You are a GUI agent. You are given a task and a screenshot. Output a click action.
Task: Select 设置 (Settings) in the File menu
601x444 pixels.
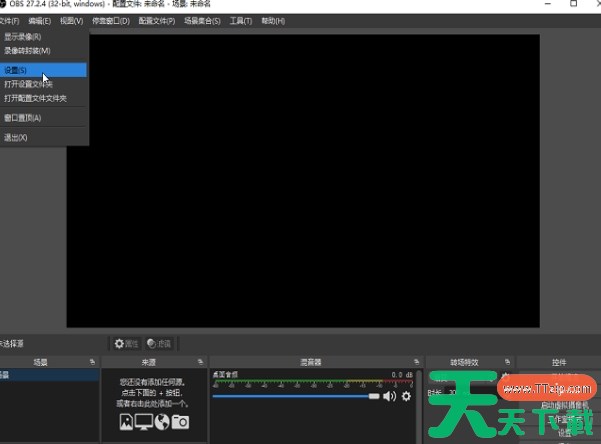tap(16, 71)
